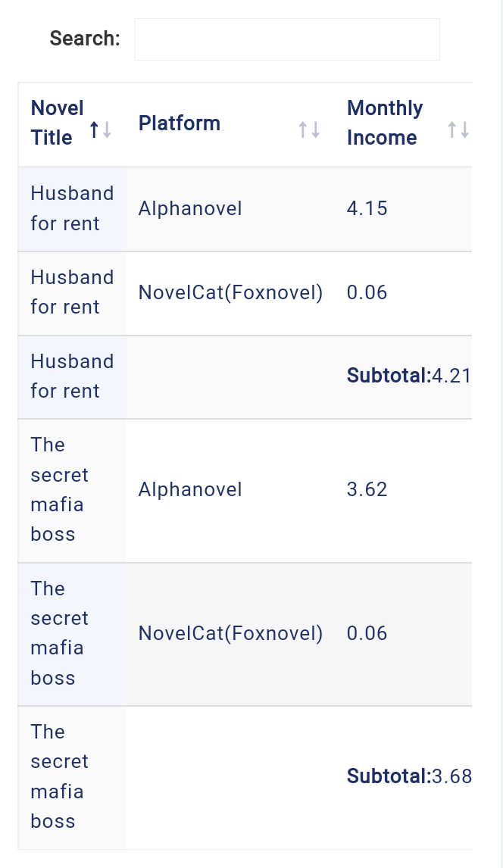Sort by Novel Title arrows icon

pos(101,130)
